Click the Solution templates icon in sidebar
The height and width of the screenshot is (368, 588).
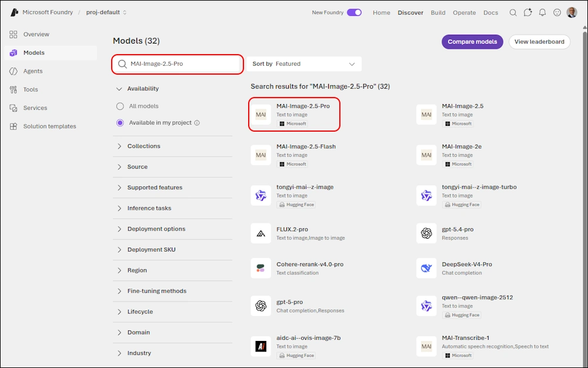coord(13,126)
